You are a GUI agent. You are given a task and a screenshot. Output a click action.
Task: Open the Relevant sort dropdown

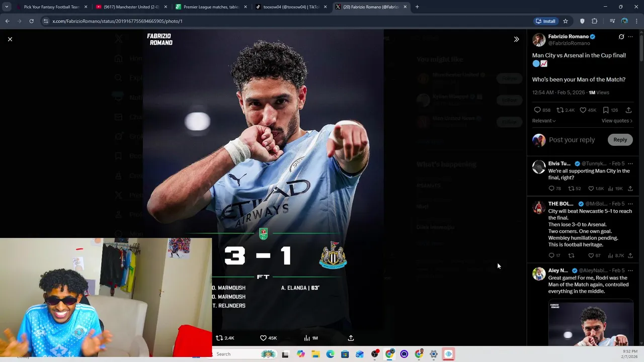[544, 121]
